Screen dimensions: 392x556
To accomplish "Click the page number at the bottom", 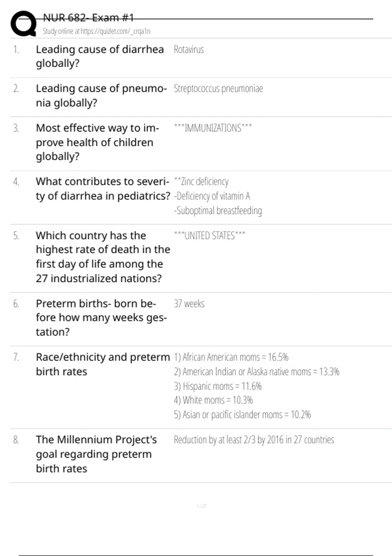I will point(201,506).
